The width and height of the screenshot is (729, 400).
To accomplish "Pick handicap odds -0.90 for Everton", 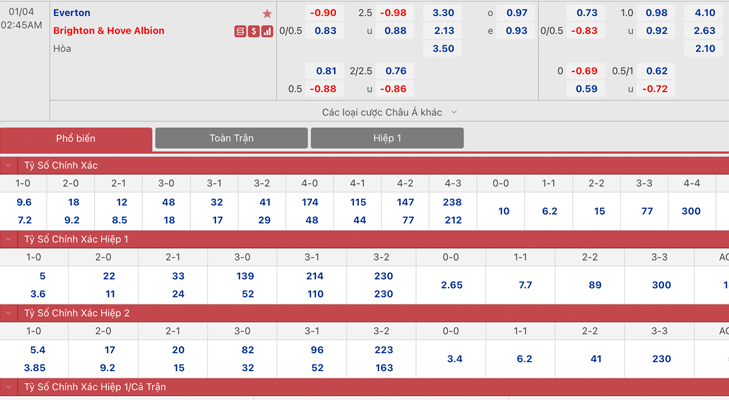I will (324, 13).
